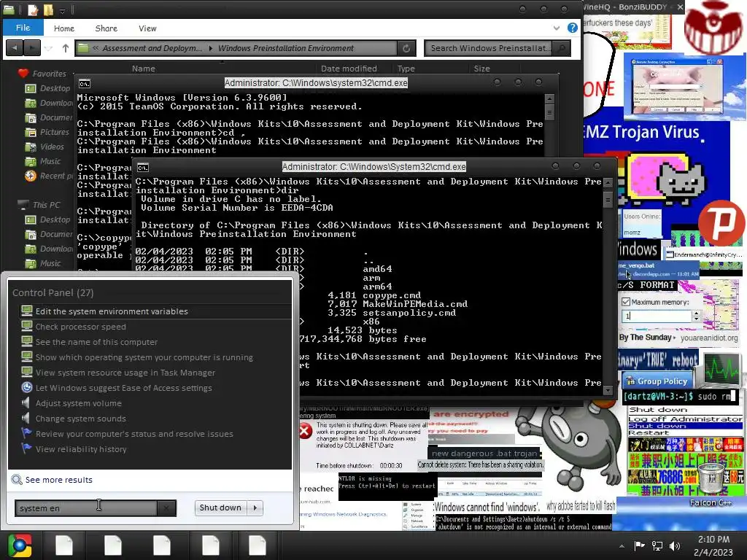Click the red P icon on wallpaper
This screenshot has height=560, width=747.
point(721,223)
